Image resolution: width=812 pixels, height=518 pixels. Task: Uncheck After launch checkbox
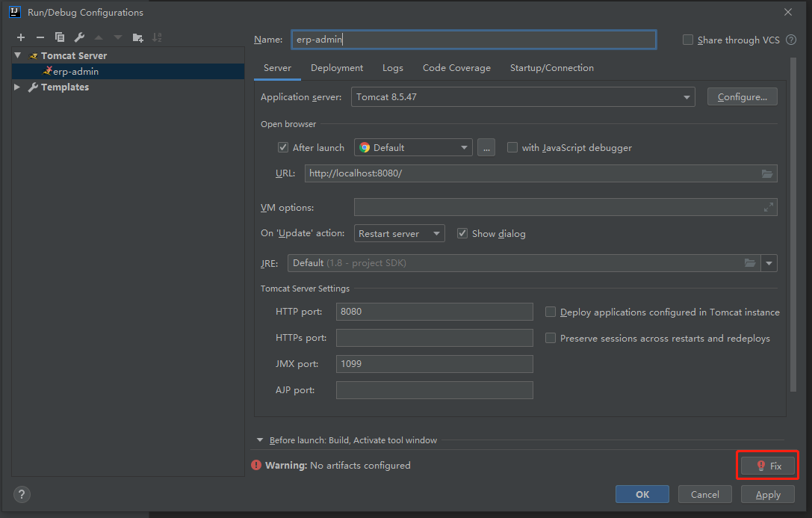[283, 148]
